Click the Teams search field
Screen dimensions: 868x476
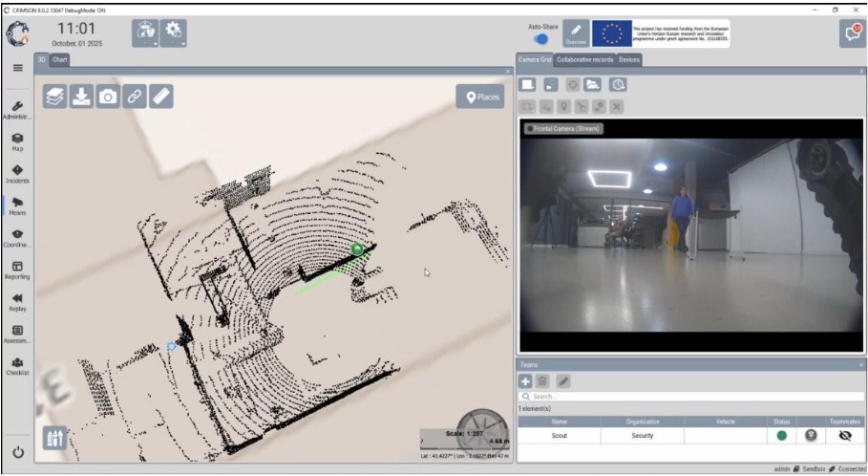[x=688, y=396]
